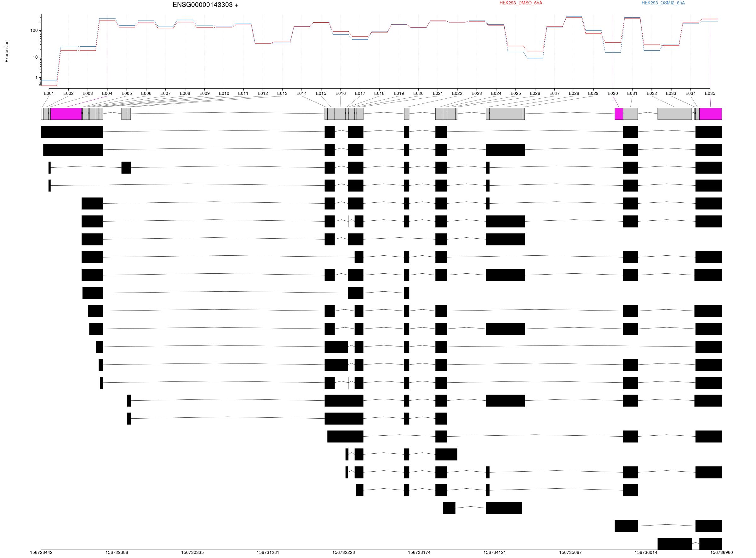Click the large magenta exon block on the left of the gene model
The image size is (756, 558).
coord(66,114)
